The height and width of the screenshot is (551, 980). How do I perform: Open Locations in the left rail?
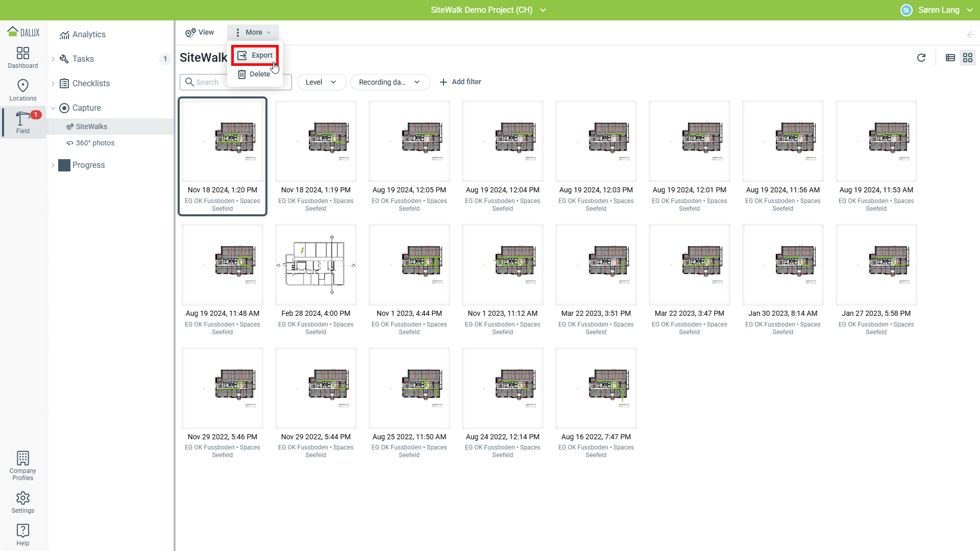23,90
